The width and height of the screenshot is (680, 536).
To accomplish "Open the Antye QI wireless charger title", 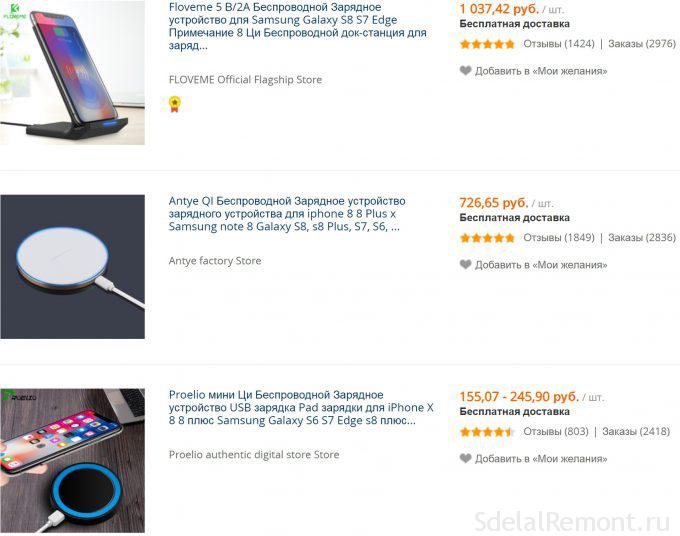I will pos(287,214).
